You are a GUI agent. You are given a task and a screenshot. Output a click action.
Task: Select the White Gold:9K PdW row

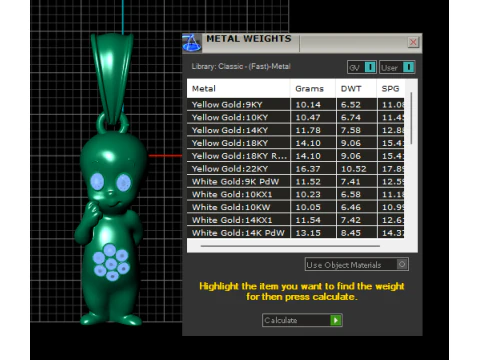click(x=296, y=182)
